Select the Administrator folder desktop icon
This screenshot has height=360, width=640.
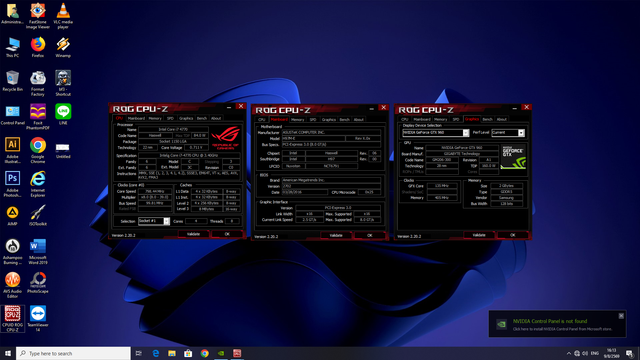pyautogui.click(x=12, y=13)
